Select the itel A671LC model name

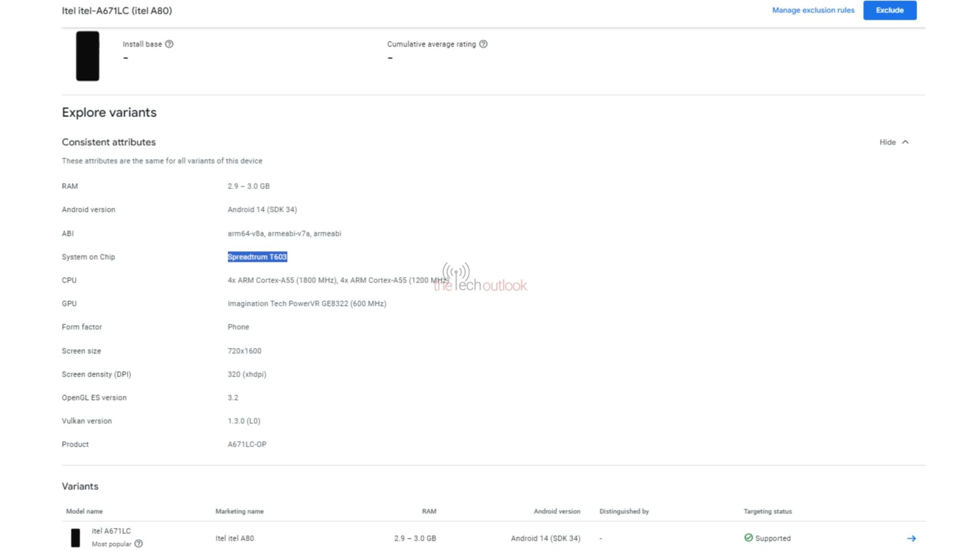[x=111, y=531]
